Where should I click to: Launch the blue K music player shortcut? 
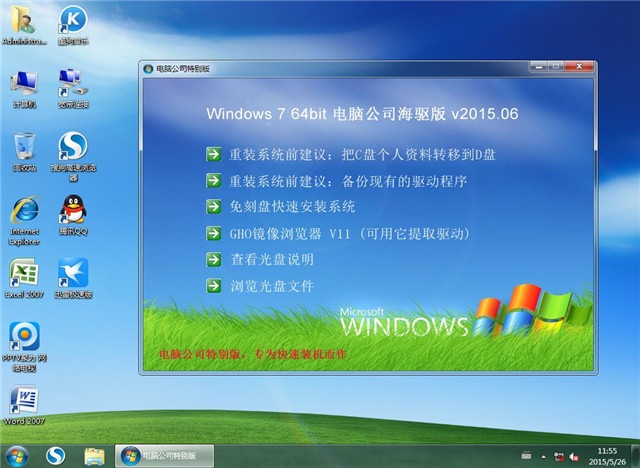73,24
